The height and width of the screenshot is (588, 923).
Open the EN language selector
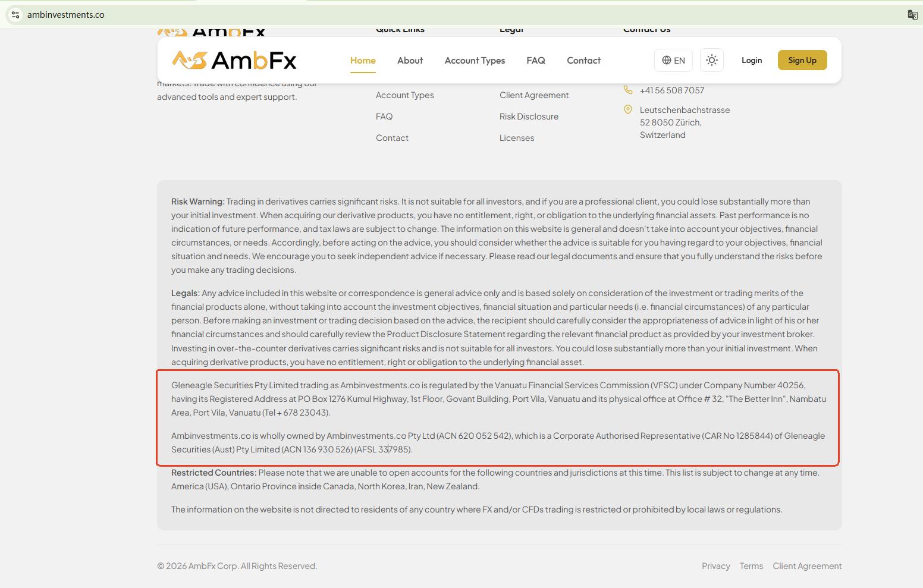(x=674, y=60)
